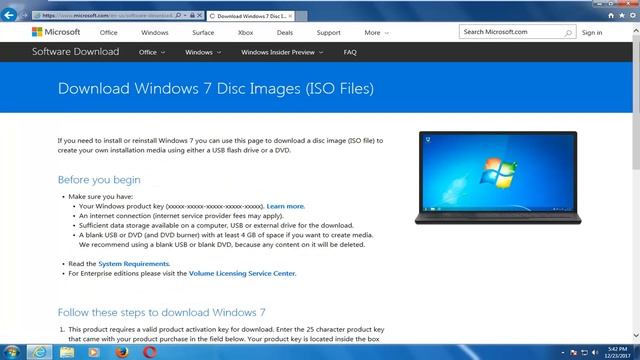Open the Deals navigation link

(x=284, y=33)
